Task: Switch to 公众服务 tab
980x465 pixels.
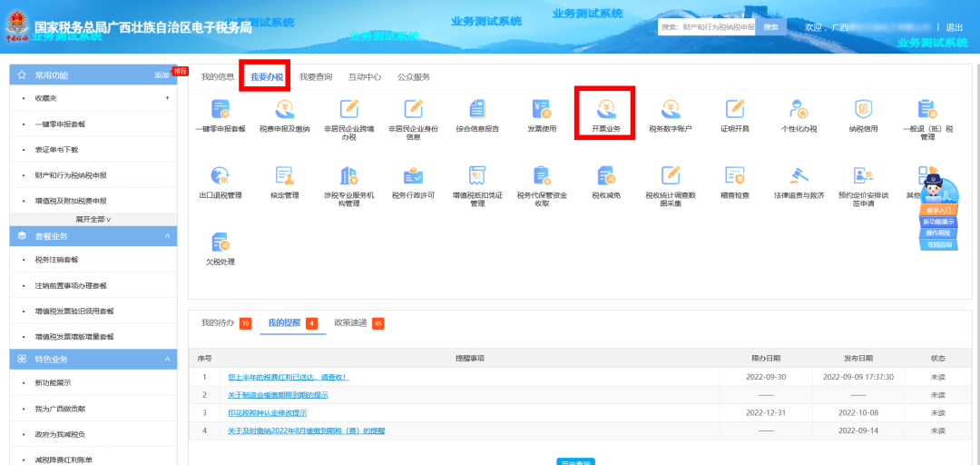Action: pos(414,77)
